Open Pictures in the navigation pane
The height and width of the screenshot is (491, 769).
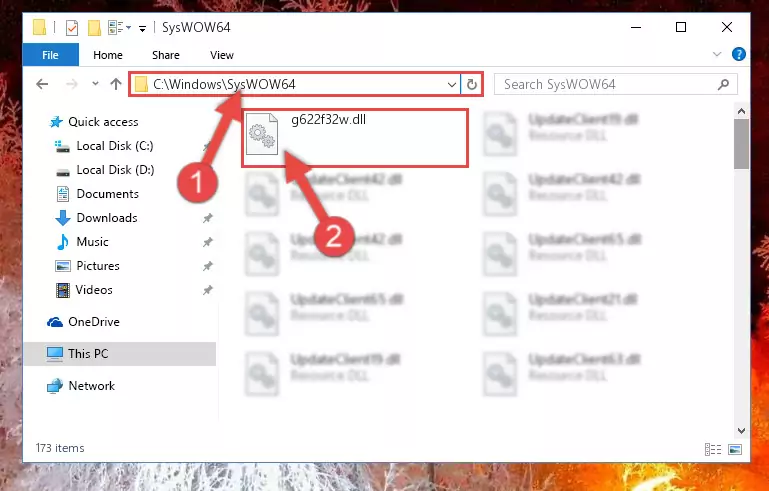[98, 266]
